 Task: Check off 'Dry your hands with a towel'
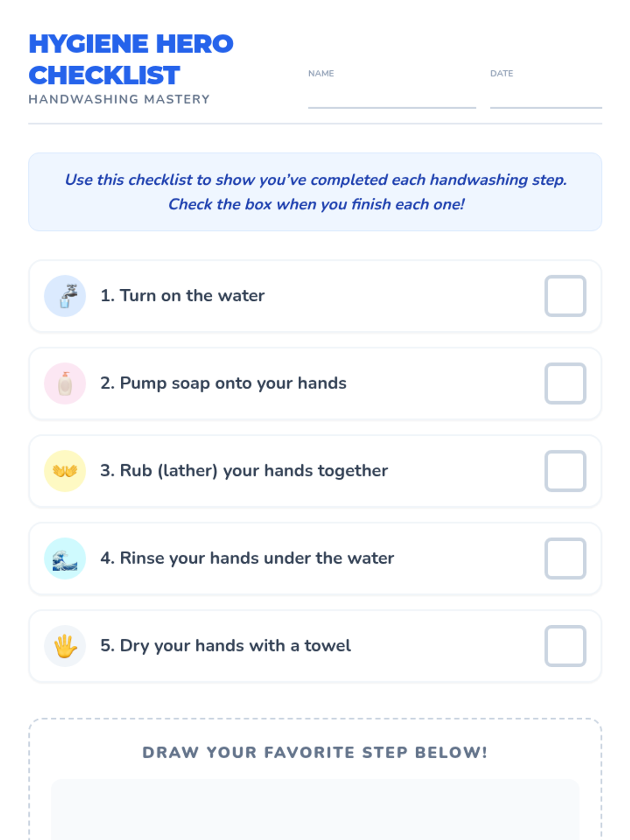[x=565, y=646]
